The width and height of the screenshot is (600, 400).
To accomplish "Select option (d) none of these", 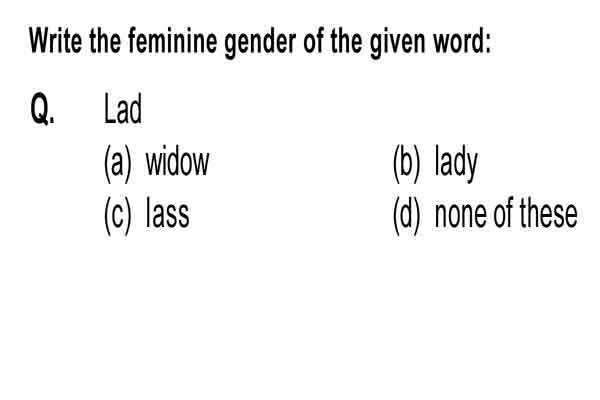I will (x=485, y=216).
